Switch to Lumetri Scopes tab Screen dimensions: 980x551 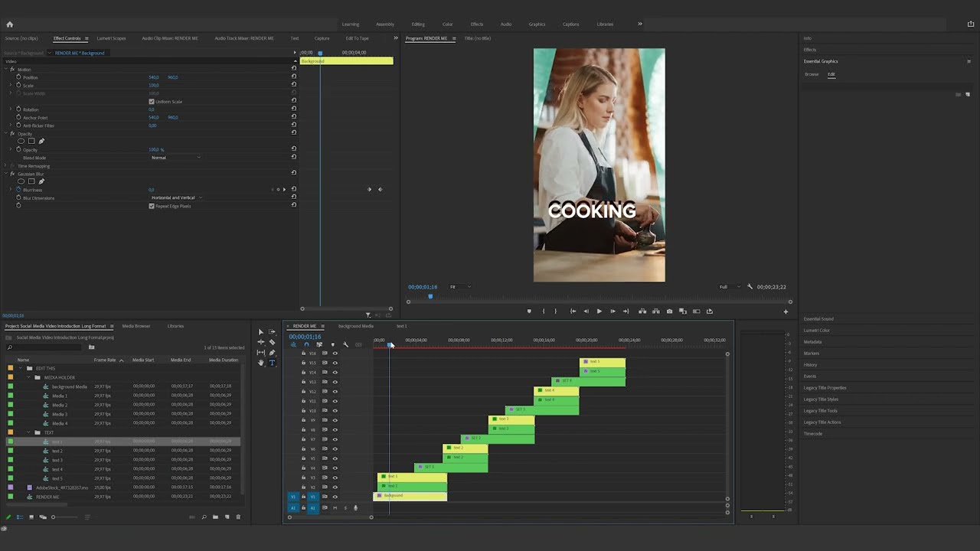click(x=111, y=38)
